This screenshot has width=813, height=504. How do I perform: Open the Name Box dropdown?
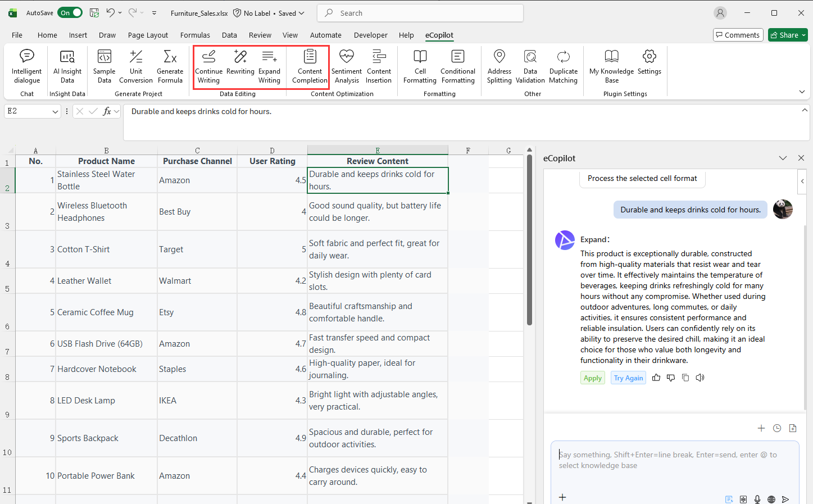pyautogui.click(x=55, y=112)
